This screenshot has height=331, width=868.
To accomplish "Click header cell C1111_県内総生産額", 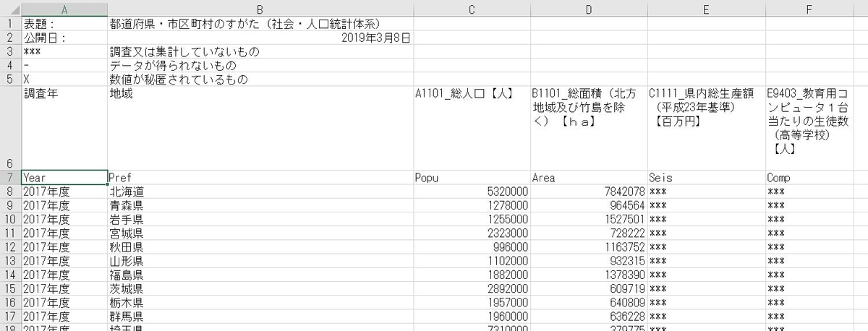I will click(706, 129).
